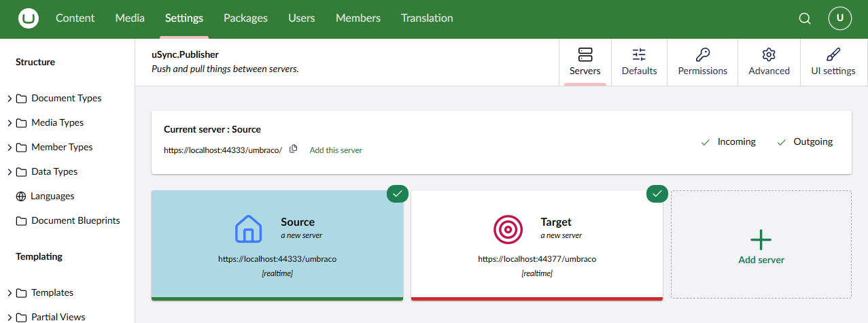Click the Document Types folder icon
This screenshot has width=868, height=323.
coord(22,98)
